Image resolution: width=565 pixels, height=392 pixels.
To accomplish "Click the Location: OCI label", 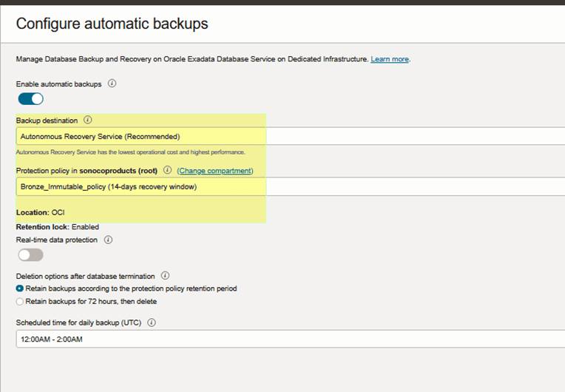I will (x=41, y=212).
